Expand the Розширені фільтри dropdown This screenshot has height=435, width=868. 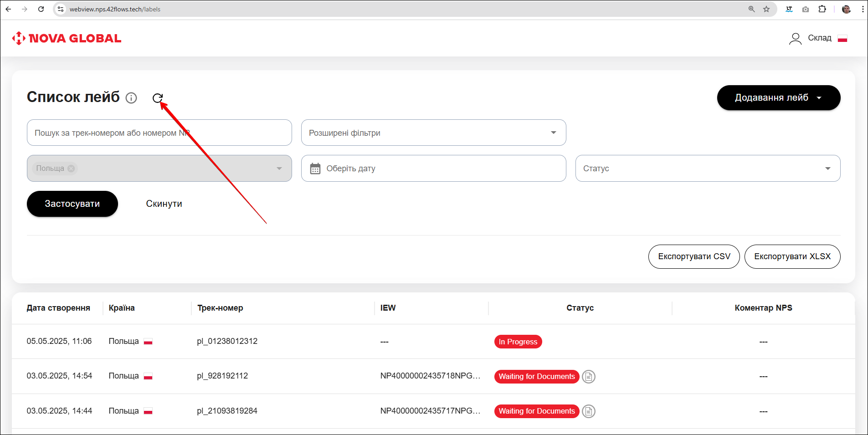tap(433, 133)
